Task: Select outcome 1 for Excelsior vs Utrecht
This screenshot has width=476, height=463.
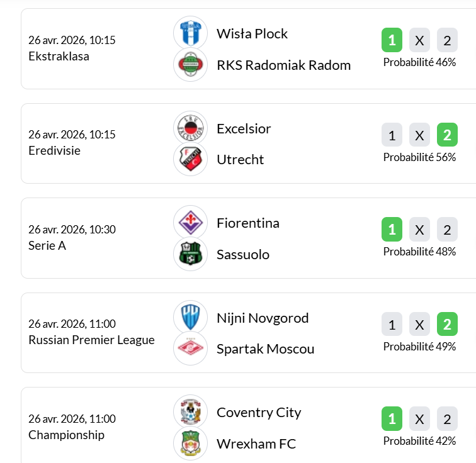Action: (x=392, y=135)
